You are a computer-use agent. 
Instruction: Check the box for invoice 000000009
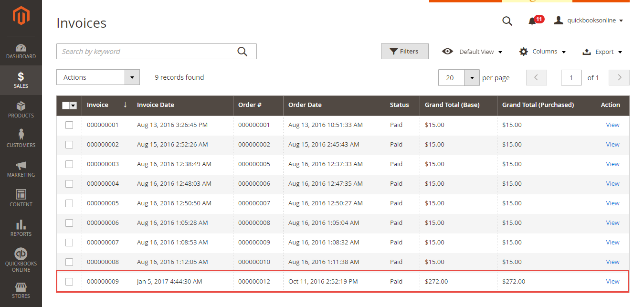(69, 282)
